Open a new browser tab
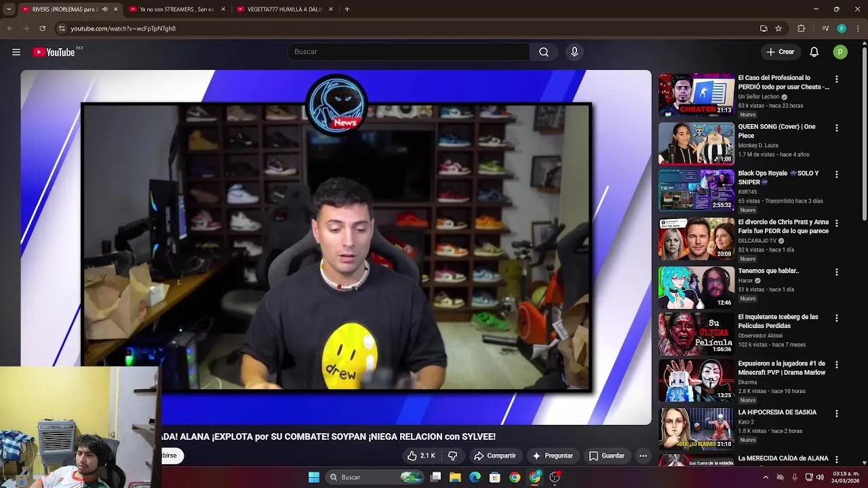Image resolution: width=868 pixels, height=488 pixels. (347, 9)
